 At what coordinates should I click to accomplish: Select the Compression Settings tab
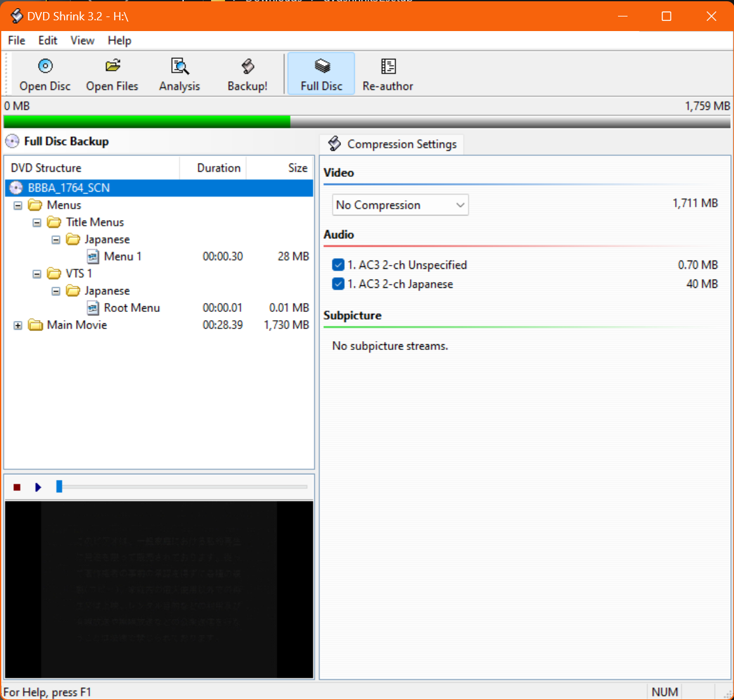(x=392, y=144)
